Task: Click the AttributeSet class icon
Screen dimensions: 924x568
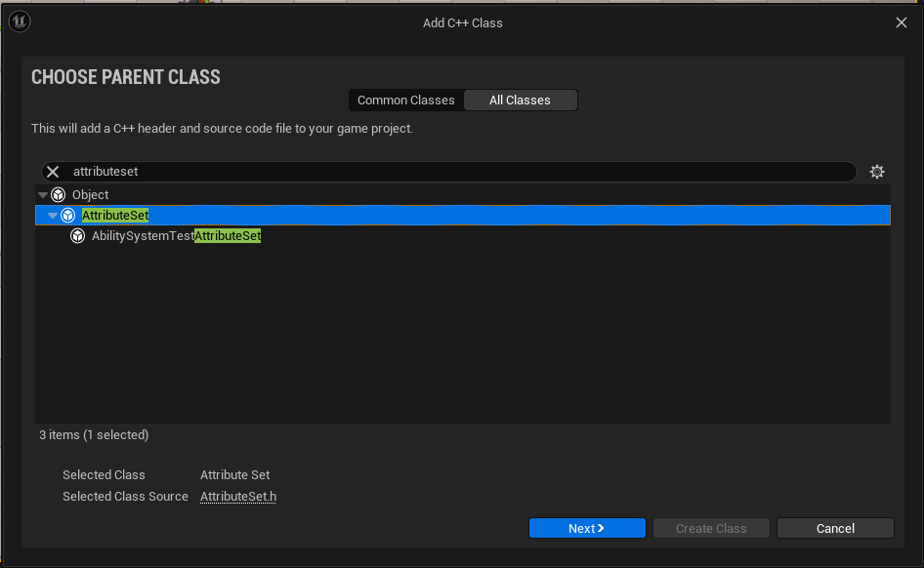Action: 67,215
